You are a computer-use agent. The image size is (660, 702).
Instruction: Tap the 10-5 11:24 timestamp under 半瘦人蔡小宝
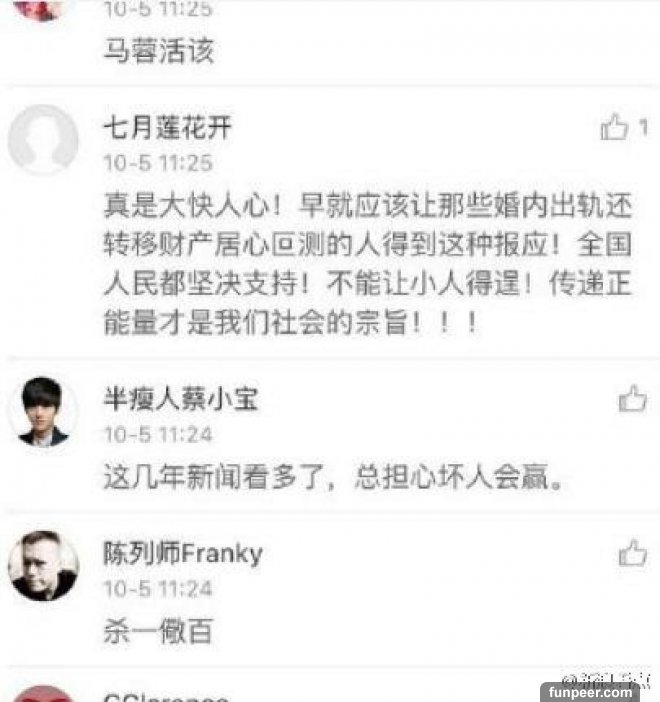(x=158, y=435)
